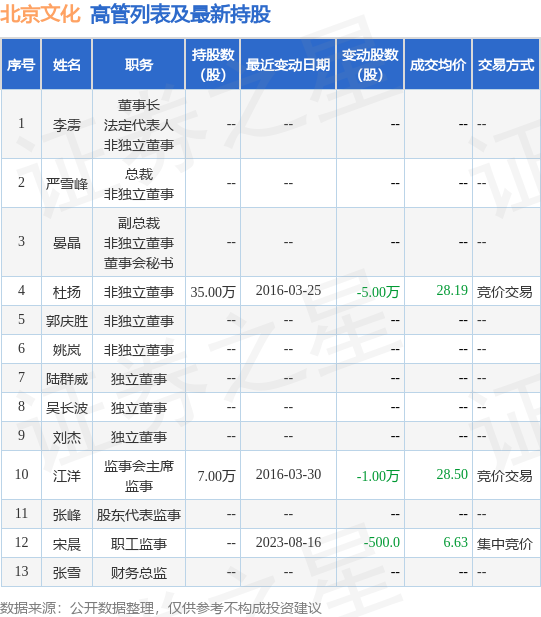Viewport: 541px width, 617px height.
Task: Click the change value -1.00万
Action: [378, 476]
